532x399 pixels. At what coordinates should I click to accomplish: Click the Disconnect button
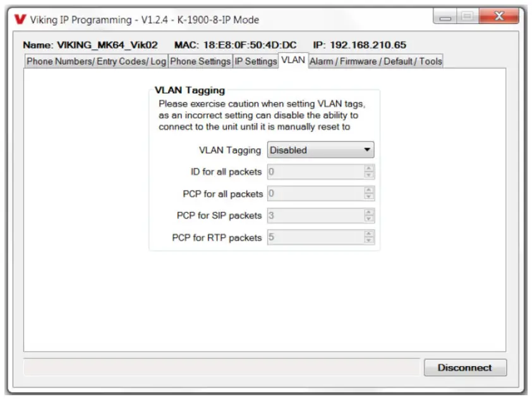click(465, 368)
